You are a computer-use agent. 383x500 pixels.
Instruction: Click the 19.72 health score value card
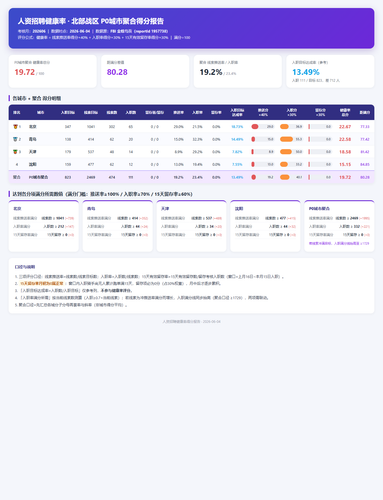pyautogui.click(x=52, y=71)
